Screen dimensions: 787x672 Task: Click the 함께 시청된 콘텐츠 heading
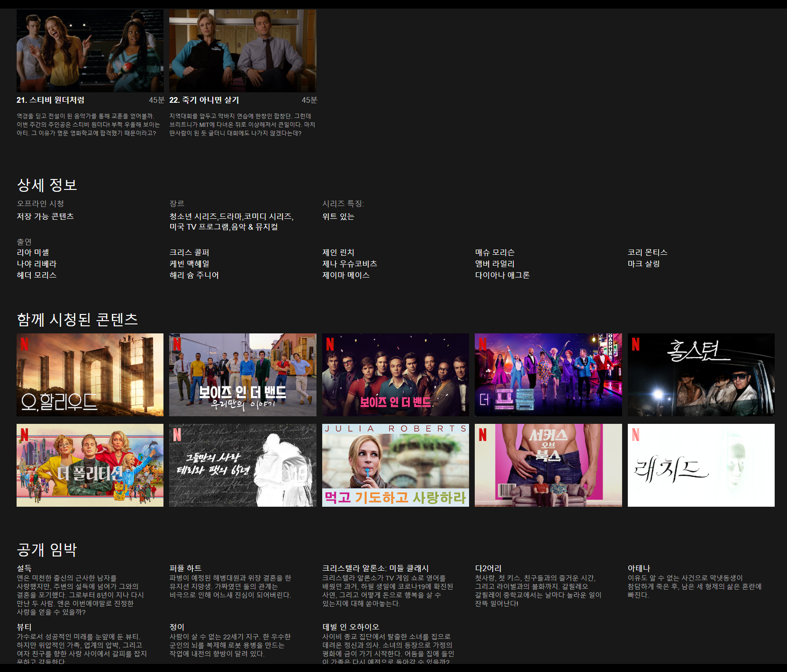[77, 320]
